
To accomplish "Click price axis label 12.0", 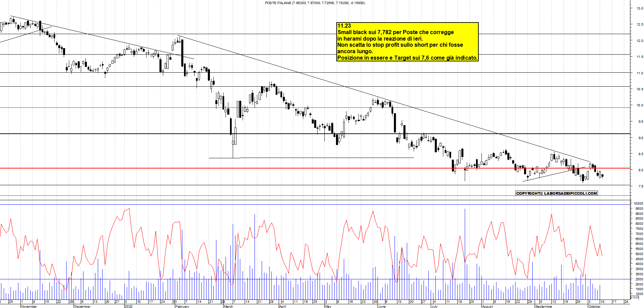I will point(640,41).
